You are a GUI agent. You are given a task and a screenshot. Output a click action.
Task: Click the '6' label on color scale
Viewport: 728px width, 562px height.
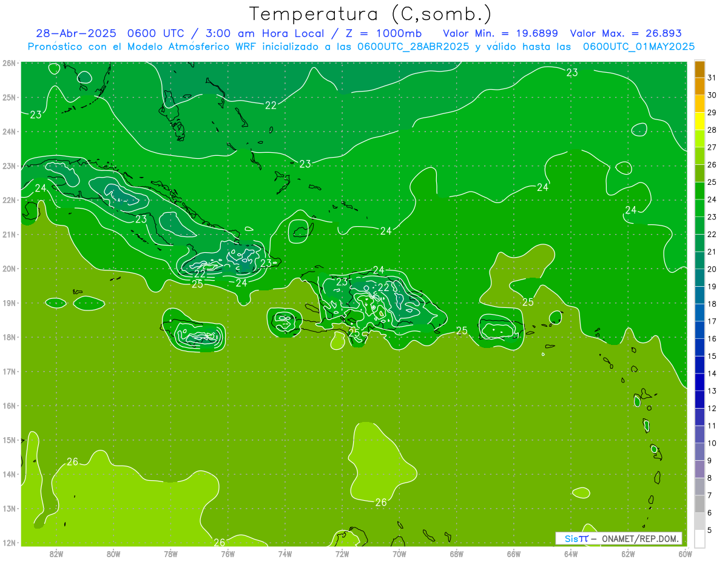coord(709,513)
